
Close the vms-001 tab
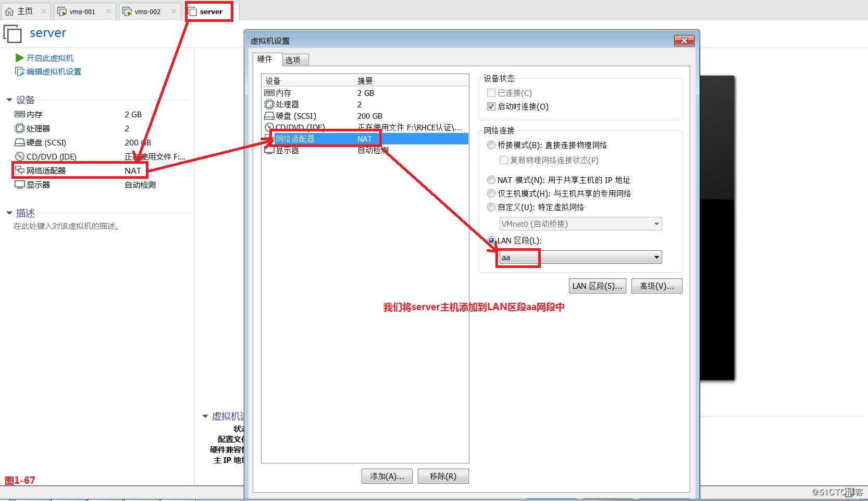coord(108,11)
